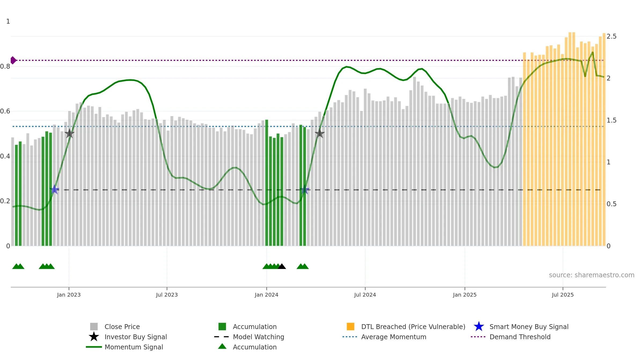Select the Jan 2025 axis label
The width and height of the screenshot is (644, 362).
tap(465, 295)
